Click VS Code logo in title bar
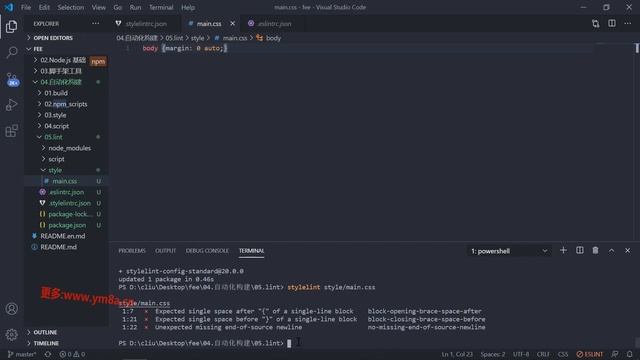The width and height of the screenshot is (640, 360). click(9, 7)
